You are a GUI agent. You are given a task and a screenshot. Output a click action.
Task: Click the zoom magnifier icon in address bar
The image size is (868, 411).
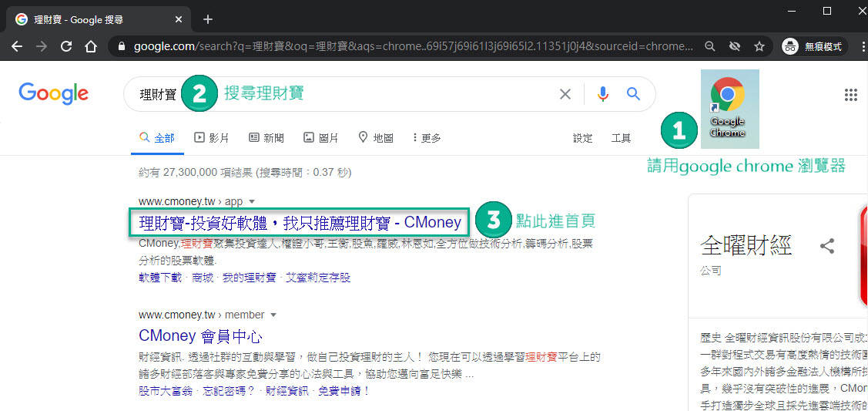point(710,46)
